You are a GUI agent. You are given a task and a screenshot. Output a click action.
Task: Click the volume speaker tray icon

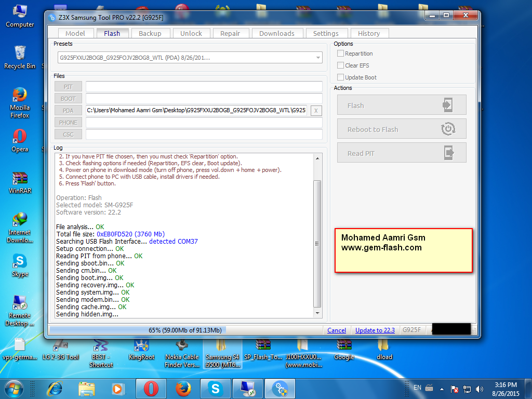point(479,389)
